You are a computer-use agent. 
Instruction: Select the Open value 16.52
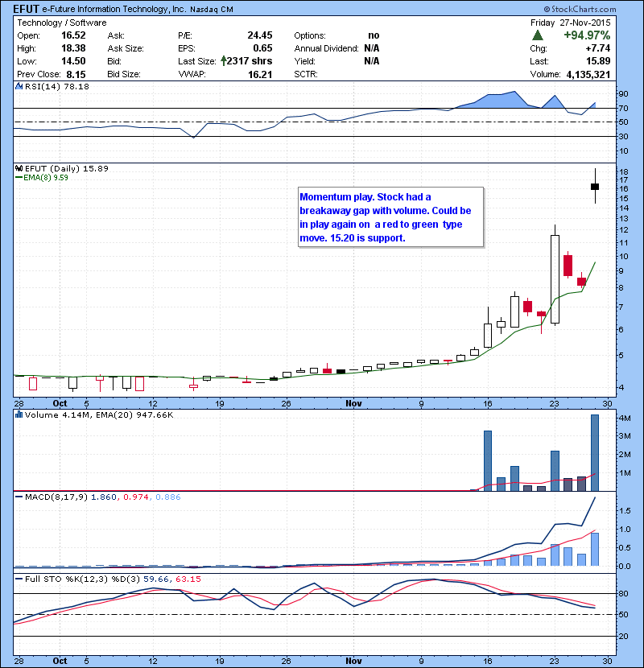pyautogui.click(x=73, y=35)
